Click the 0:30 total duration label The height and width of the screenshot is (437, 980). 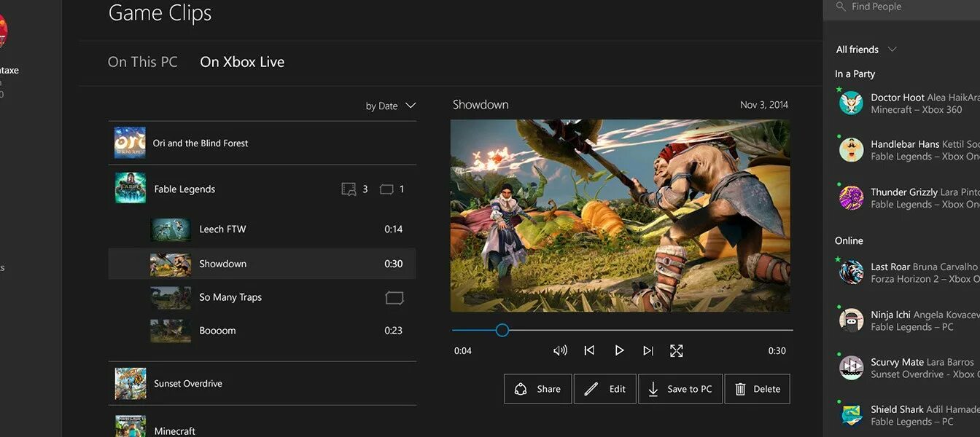[777, 350]
